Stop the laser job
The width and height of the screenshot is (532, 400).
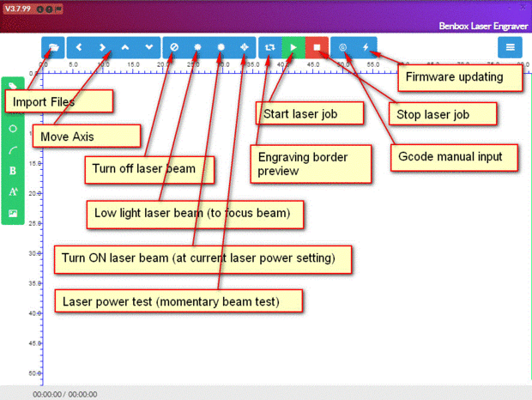(317, 47)
